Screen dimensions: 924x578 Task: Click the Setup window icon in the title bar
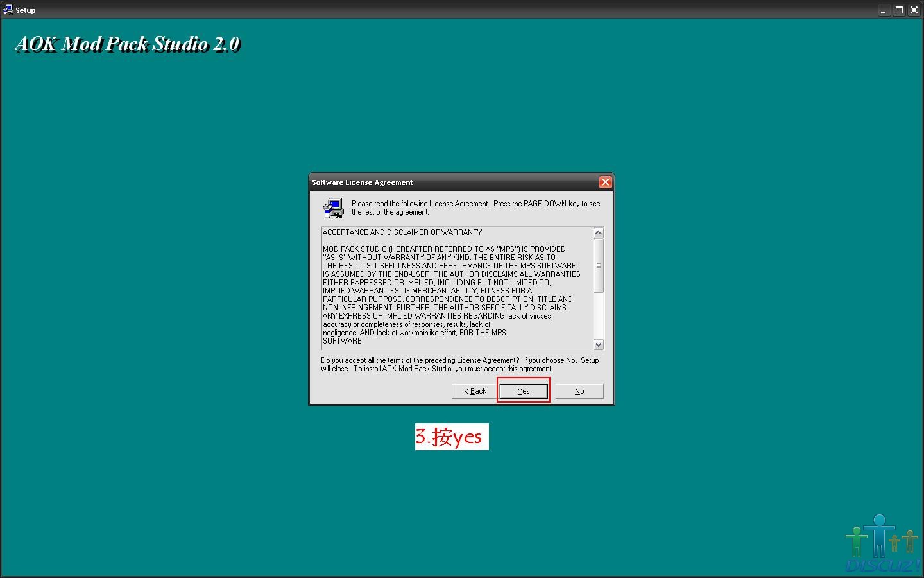(8, 10)
